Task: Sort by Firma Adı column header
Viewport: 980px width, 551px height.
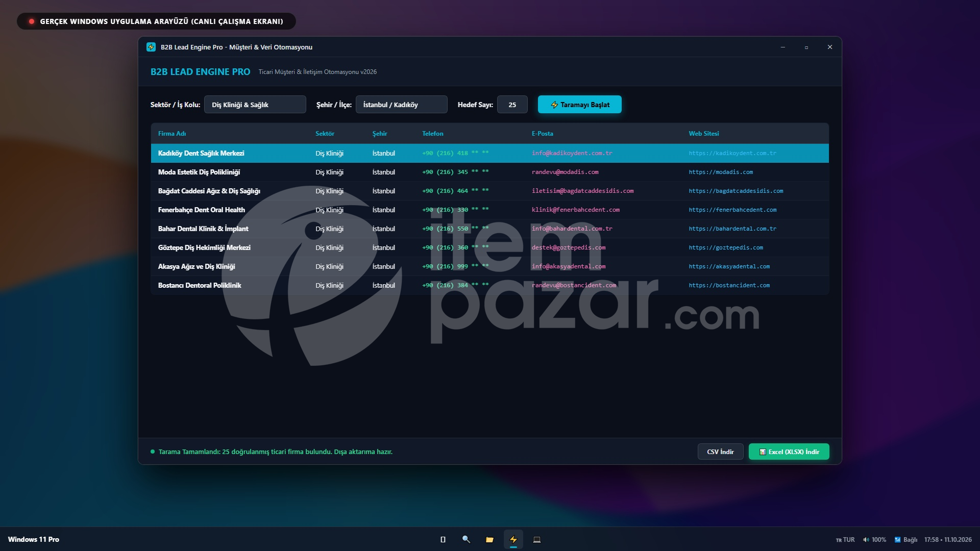Action: 172,134
